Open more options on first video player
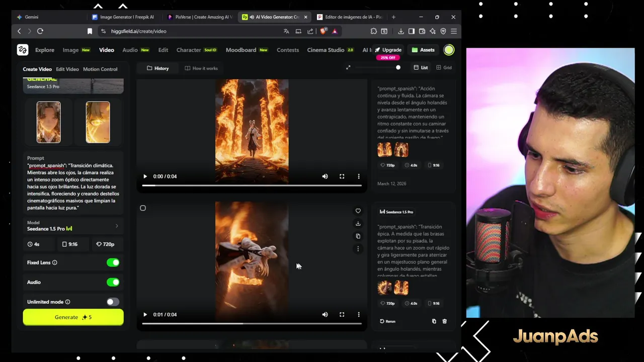 click(359, 176)
